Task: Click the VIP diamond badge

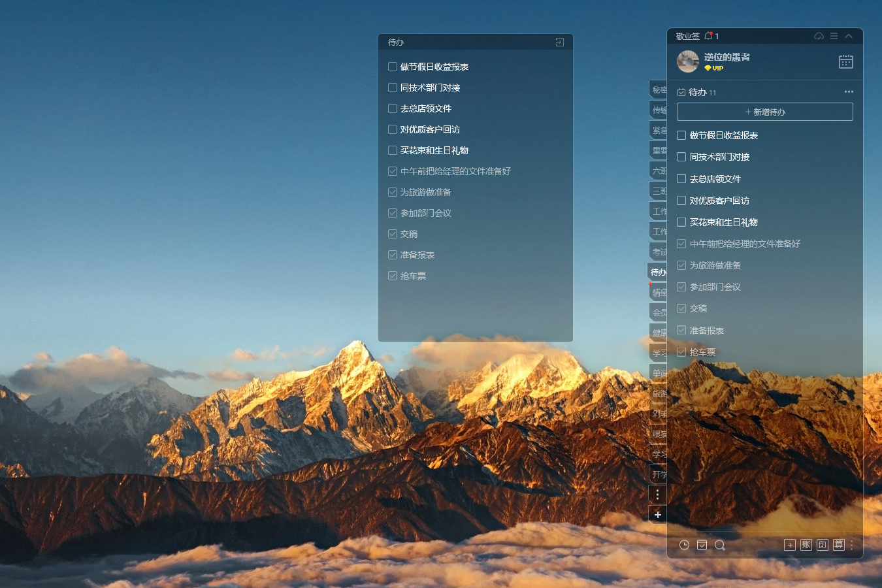Action: [713, 68]
